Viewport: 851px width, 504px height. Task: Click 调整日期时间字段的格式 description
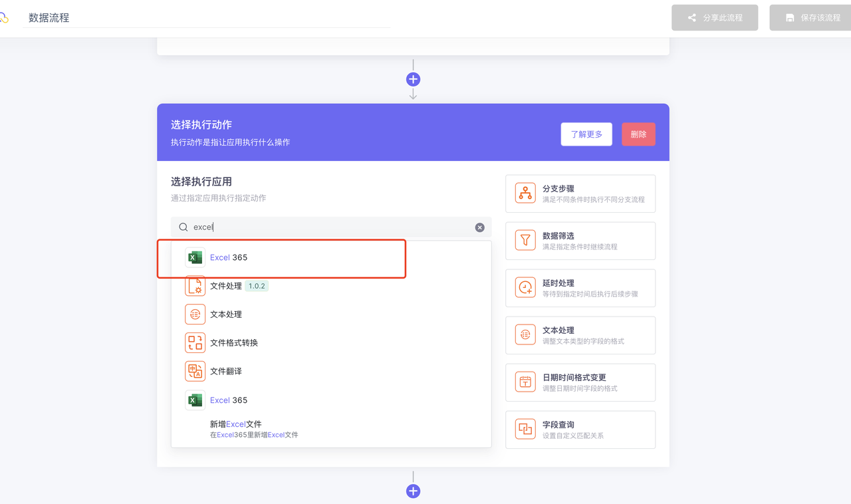click(x=580, y=388)
